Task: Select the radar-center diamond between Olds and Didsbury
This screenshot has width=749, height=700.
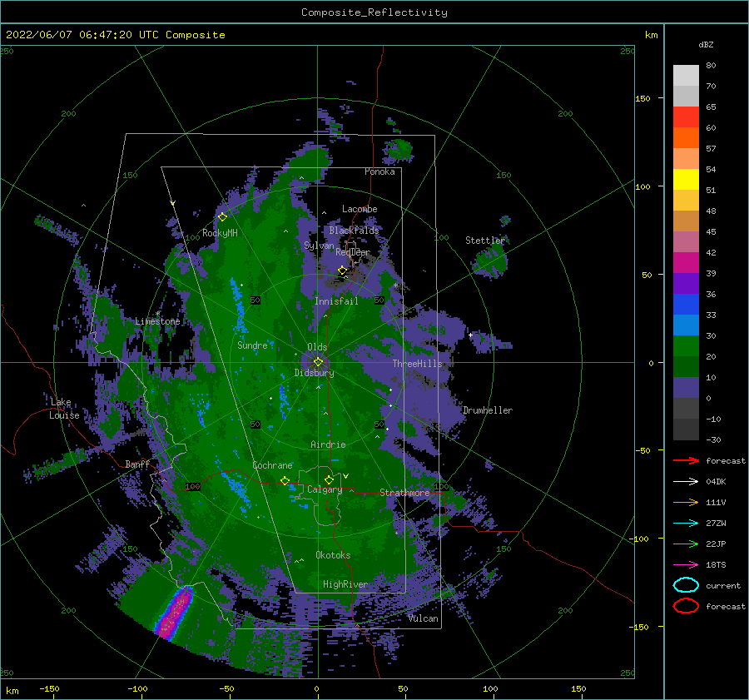Action: click(x=318, y=362)
